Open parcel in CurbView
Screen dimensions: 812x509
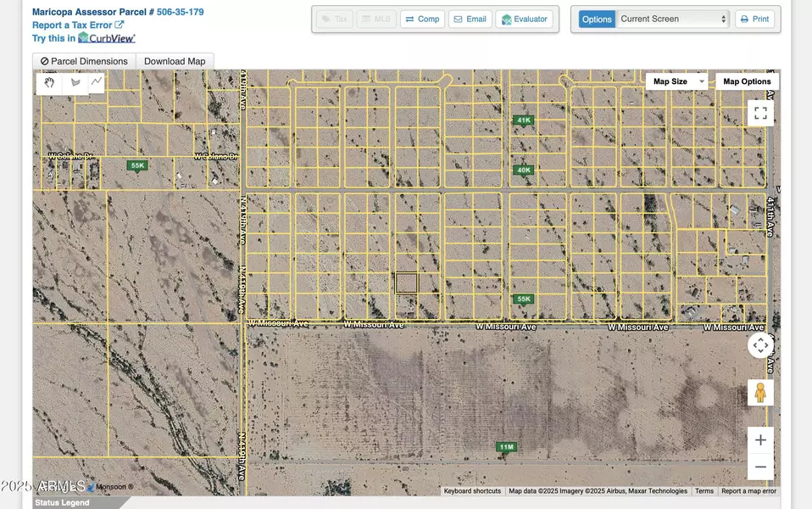pos(106,37)
